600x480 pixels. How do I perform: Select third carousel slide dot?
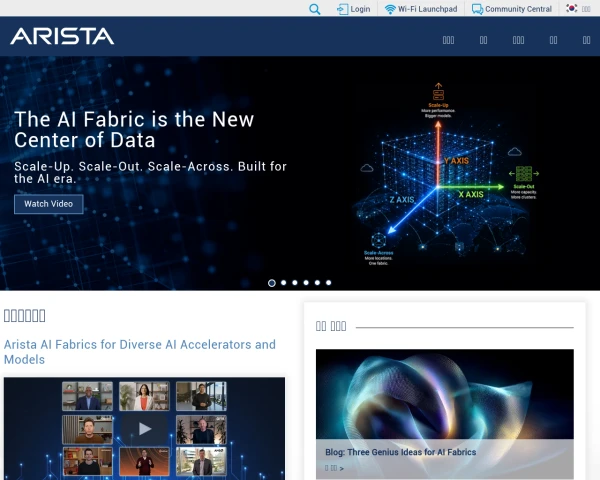[x=295, y=283]
